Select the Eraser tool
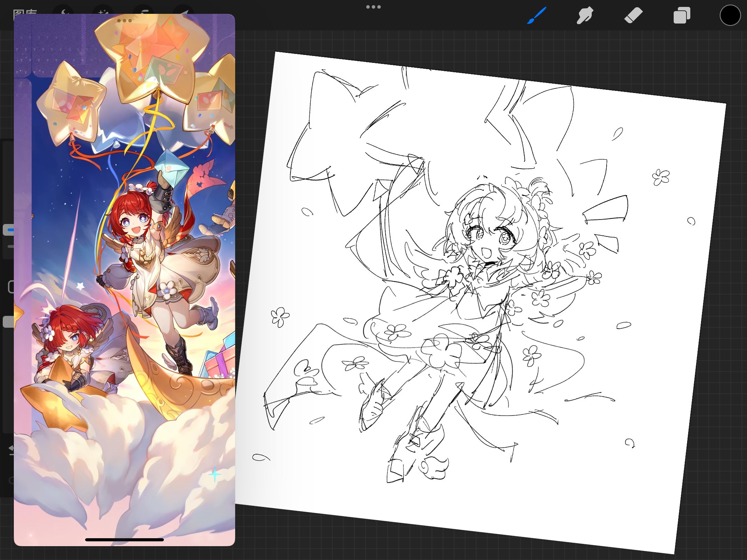This screenshot has height=560, width=747. 633,16
